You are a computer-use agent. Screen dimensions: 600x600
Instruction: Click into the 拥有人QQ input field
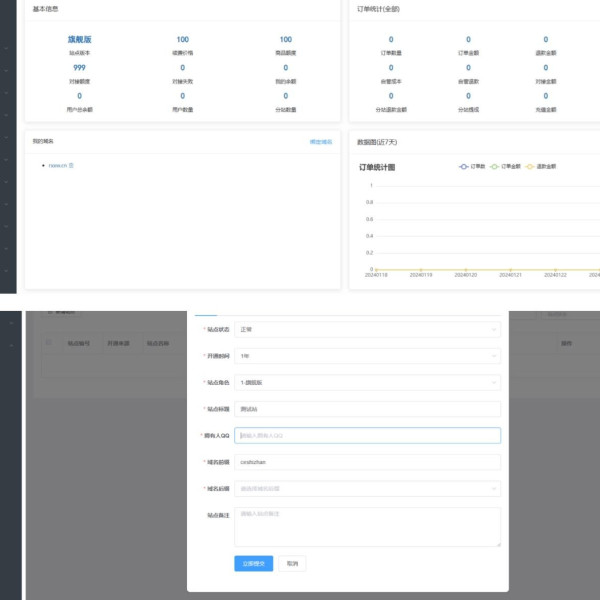(366, 436)
